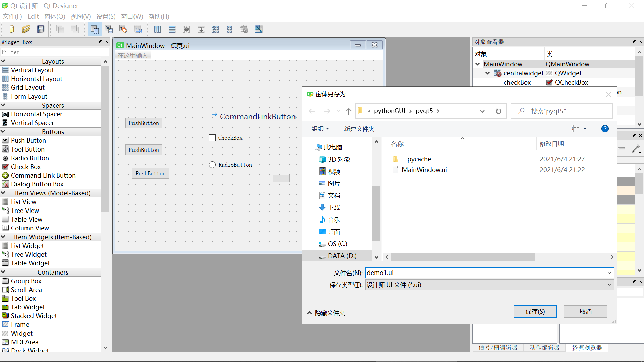Activate Edit Tab Order mode
Image resolution: width=644 pixels, height=362 pixels.
(x=138, y=29)
